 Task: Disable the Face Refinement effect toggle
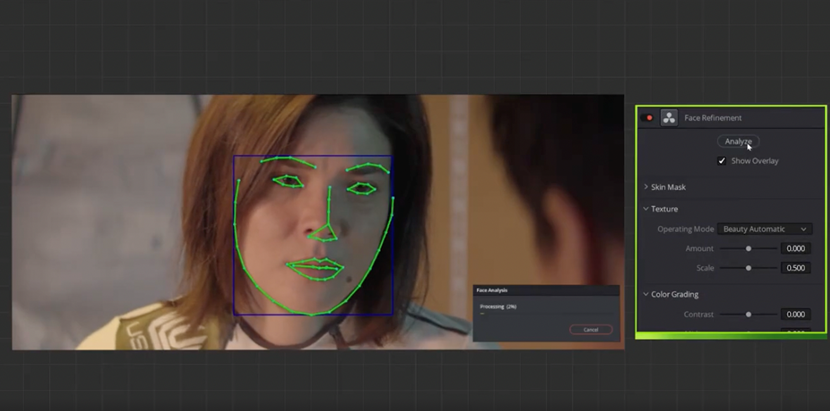647,118
